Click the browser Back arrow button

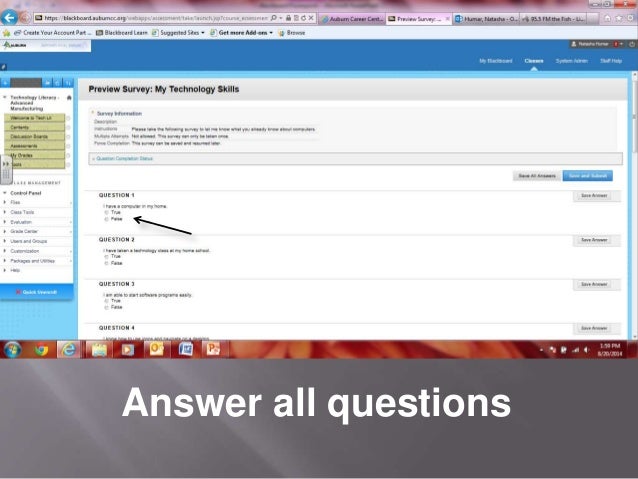(9, 17)
